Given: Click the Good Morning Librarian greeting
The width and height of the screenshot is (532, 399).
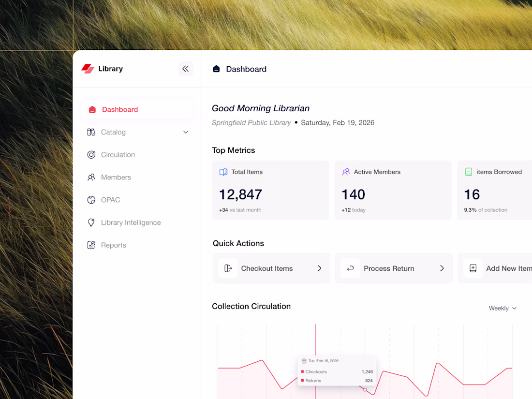Looking at the screenshot, I should pyautogui.click(x=261, y=108).
